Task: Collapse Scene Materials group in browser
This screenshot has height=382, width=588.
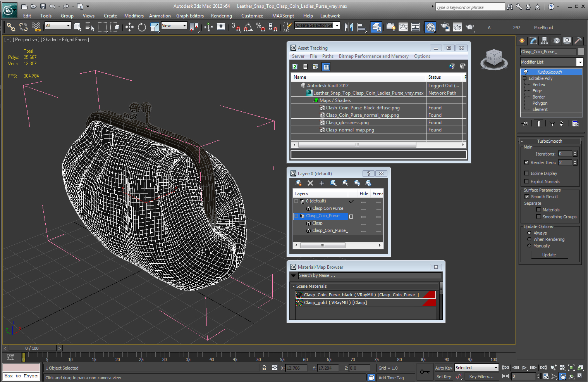Action: tap(294, 286)
